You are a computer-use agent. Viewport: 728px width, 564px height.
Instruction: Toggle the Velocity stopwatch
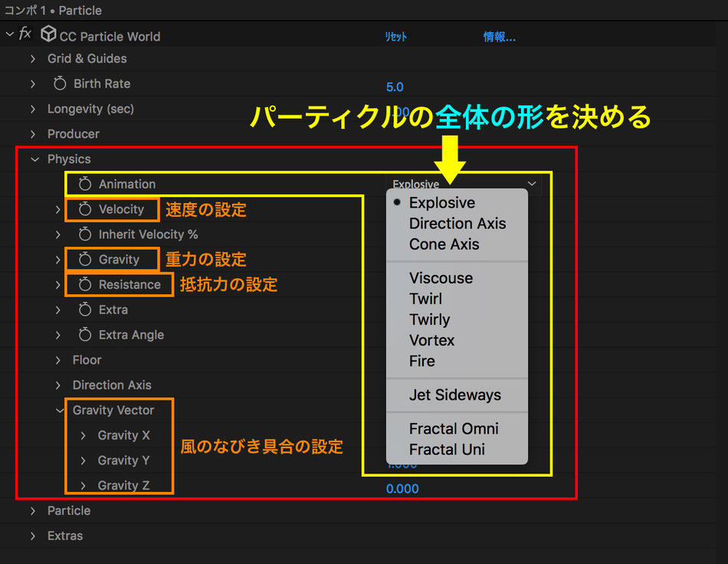pyautogui.click(x=84, y=209)
